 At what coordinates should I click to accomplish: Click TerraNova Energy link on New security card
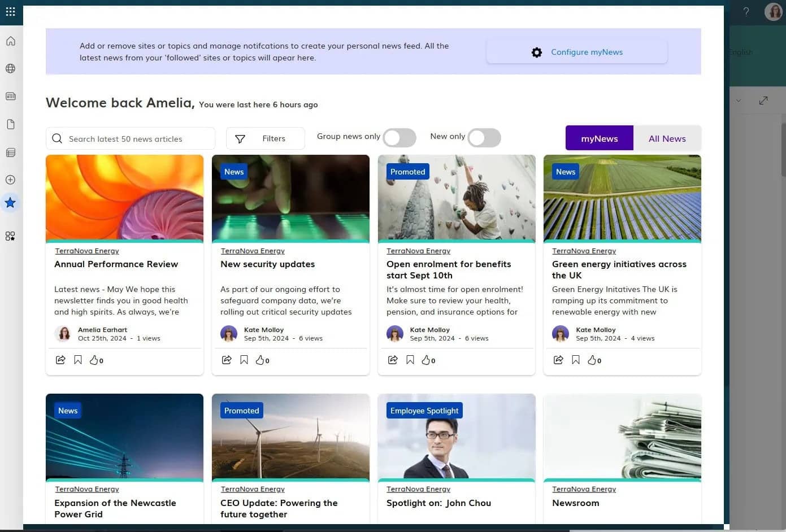[253, 251]
